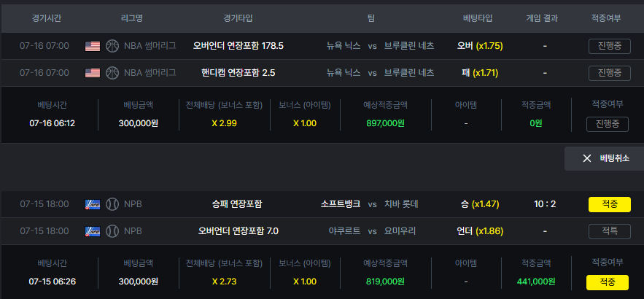This screenshot has width=644, height=299.
Task: Click the 진행중 status in the handicap 2.5 row
Action: (x=610, y=73)
